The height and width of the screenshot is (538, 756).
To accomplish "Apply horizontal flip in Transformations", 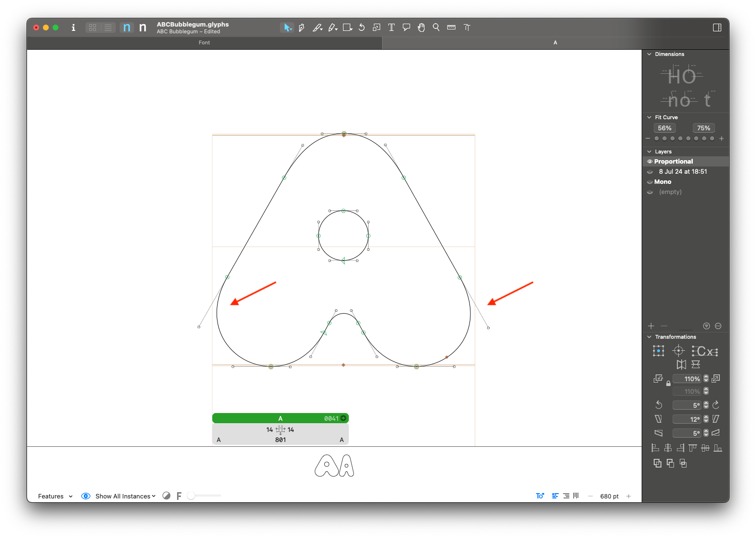I will click(x=681, y=365).
